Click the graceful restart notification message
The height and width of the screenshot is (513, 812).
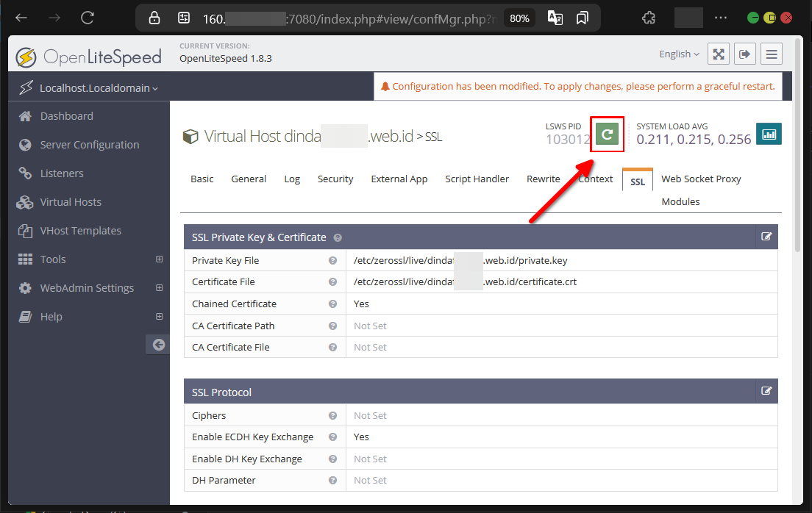click(578, 87)
